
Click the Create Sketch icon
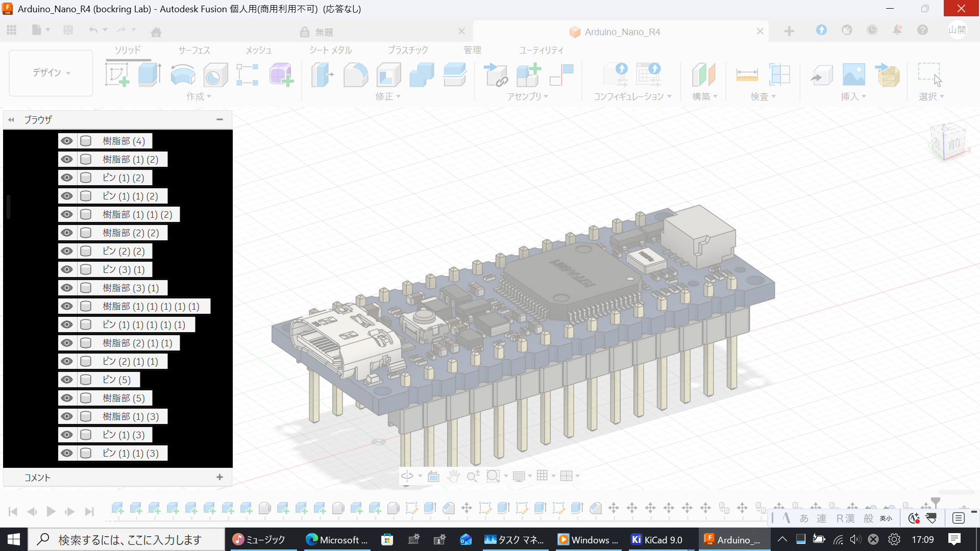117,74
